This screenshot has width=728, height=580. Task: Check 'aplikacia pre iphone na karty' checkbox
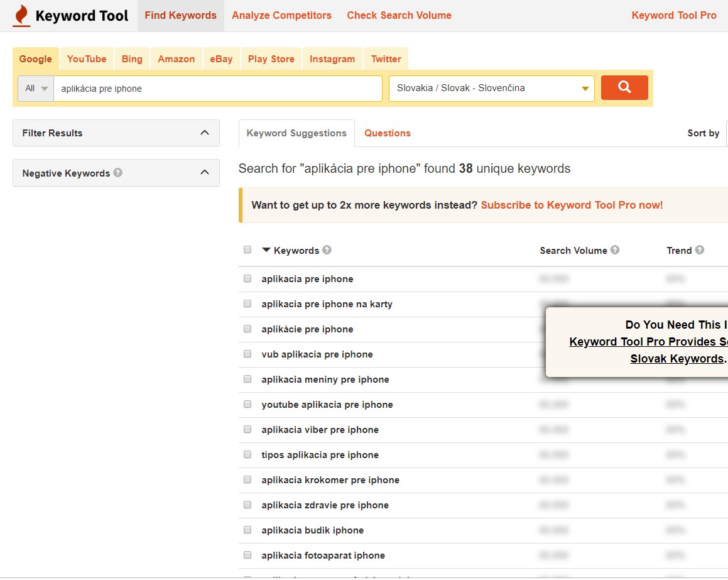[247, 304]
